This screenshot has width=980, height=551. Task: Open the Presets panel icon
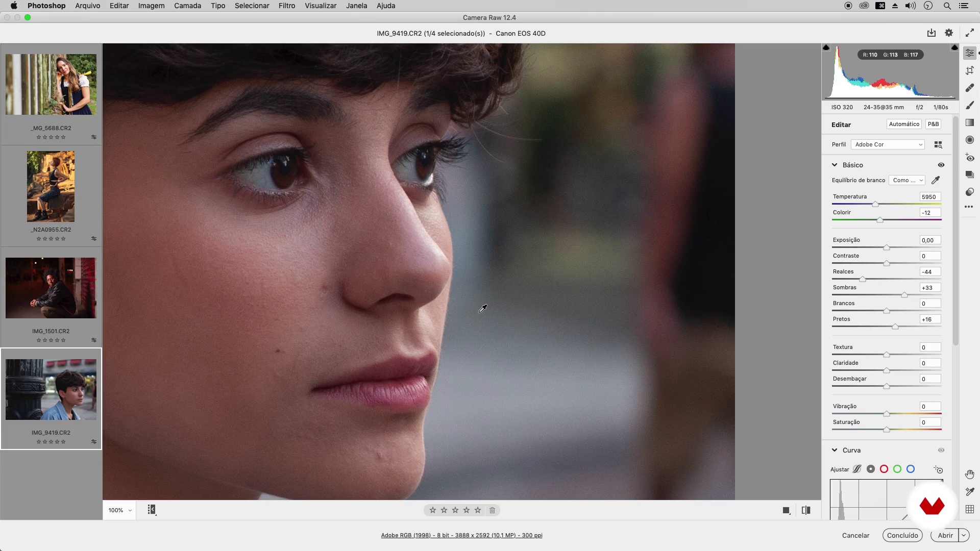tap(970, 192)
